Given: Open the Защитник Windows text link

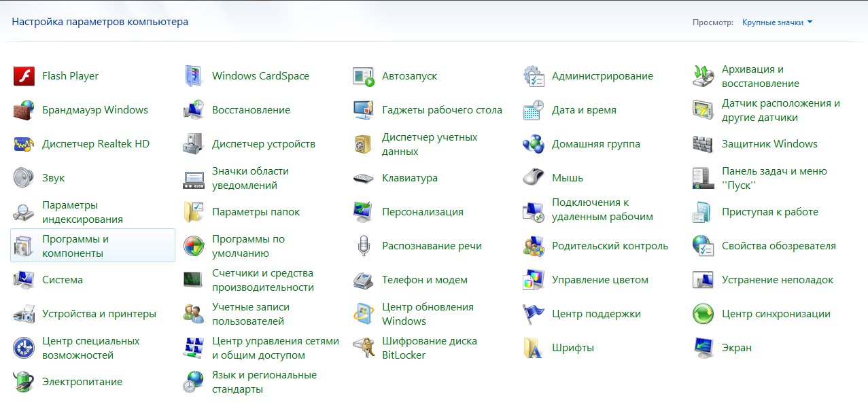Looking at the screenshot, I should 769,144.
